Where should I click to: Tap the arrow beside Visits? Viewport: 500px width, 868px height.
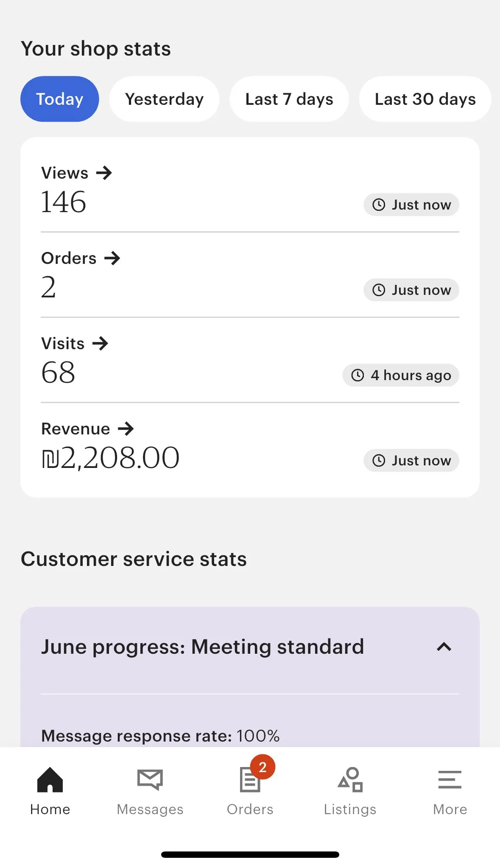pos(101,344)
